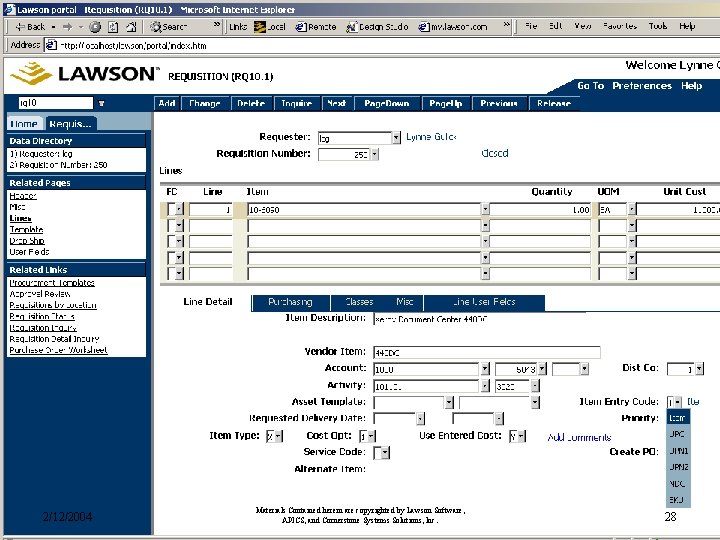Click the Stop loading icon
Image resolution: width=720 pixels, height=540 pixels.
[95, 27]
